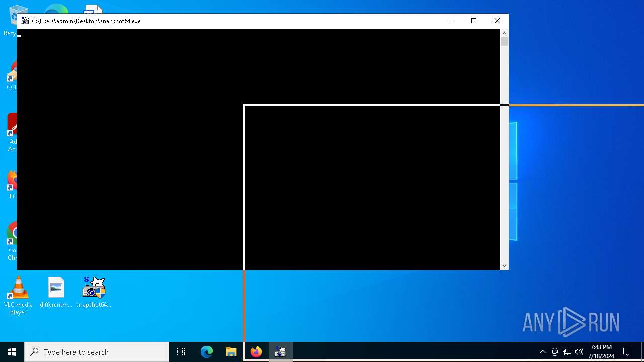Click the snapshot64.exe console title bar icon
The width and height of the screenshot is (644, 362).
point(25,21)
